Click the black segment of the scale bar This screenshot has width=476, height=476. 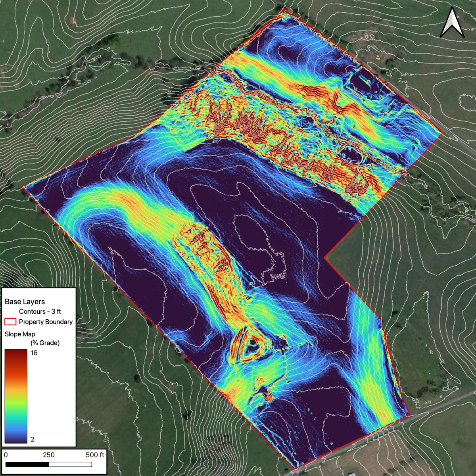click(x=27, y=464)
